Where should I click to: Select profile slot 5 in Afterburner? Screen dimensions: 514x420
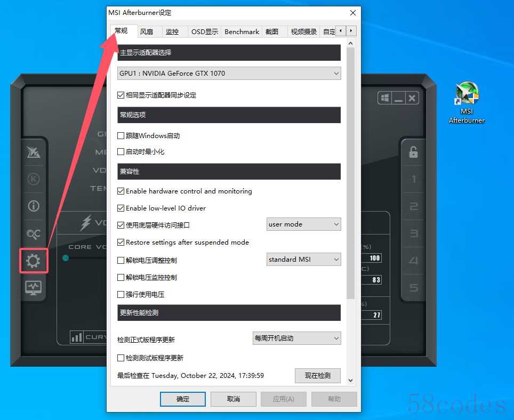414,288
